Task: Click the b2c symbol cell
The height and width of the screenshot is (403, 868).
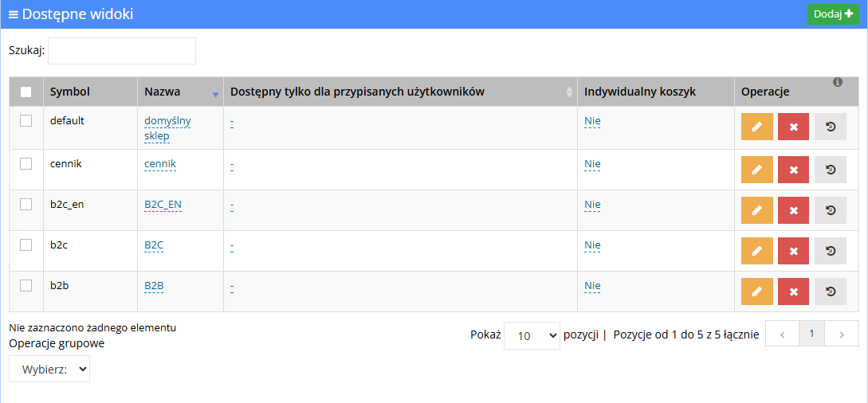Action: click(x=91, y=251)
